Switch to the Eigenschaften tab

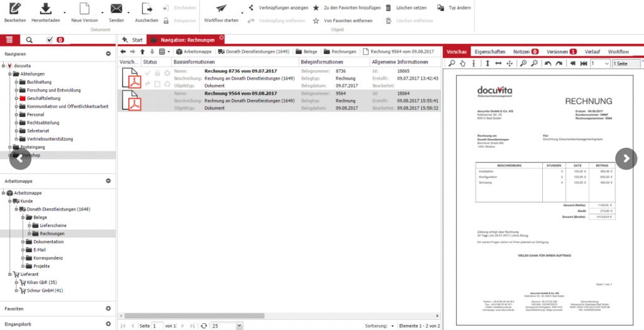click(491, 51)
